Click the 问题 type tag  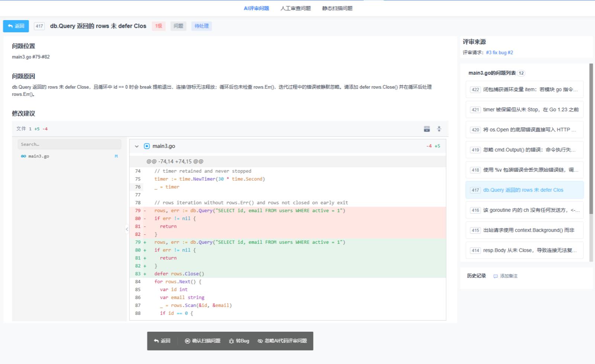[x=178, y=26]
